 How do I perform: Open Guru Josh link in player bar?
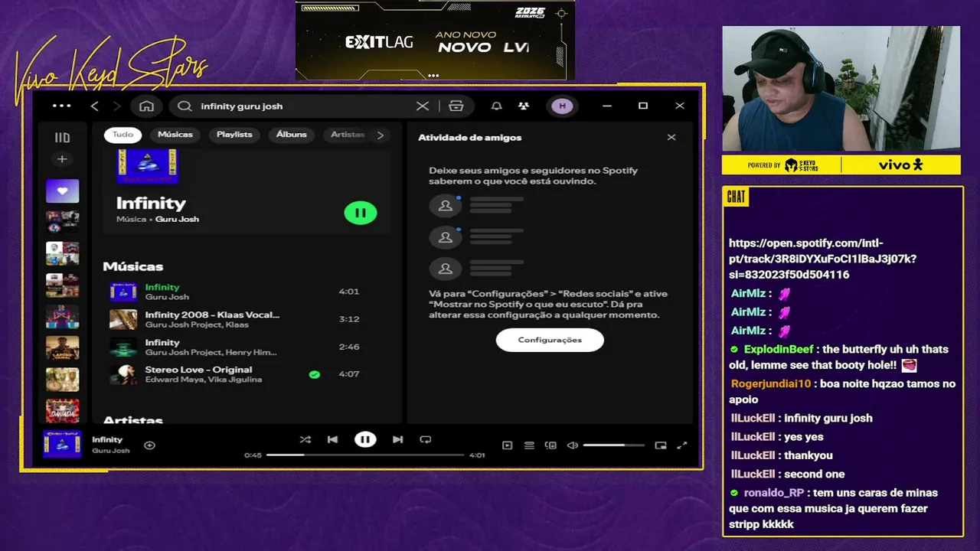click(111, 451)
